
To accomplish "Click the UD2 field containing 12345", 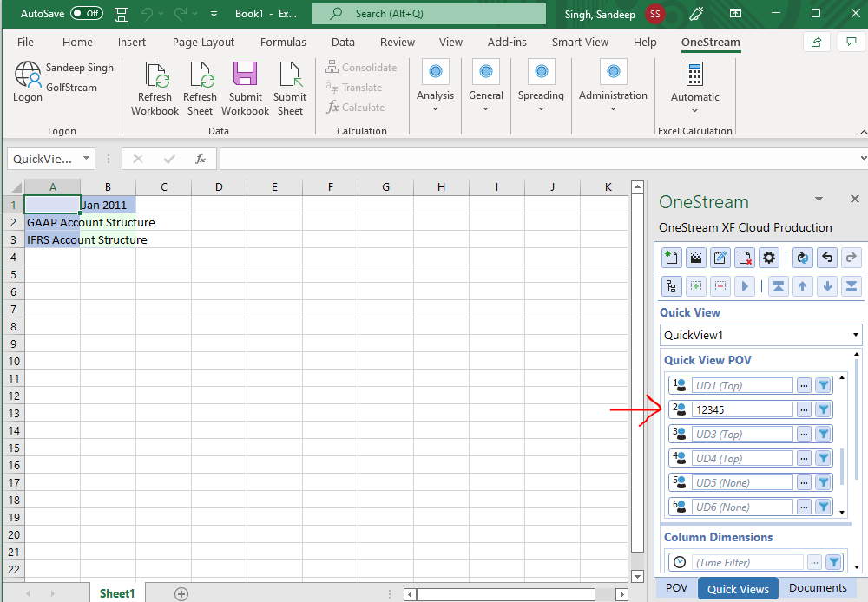I will click(743, 409).
